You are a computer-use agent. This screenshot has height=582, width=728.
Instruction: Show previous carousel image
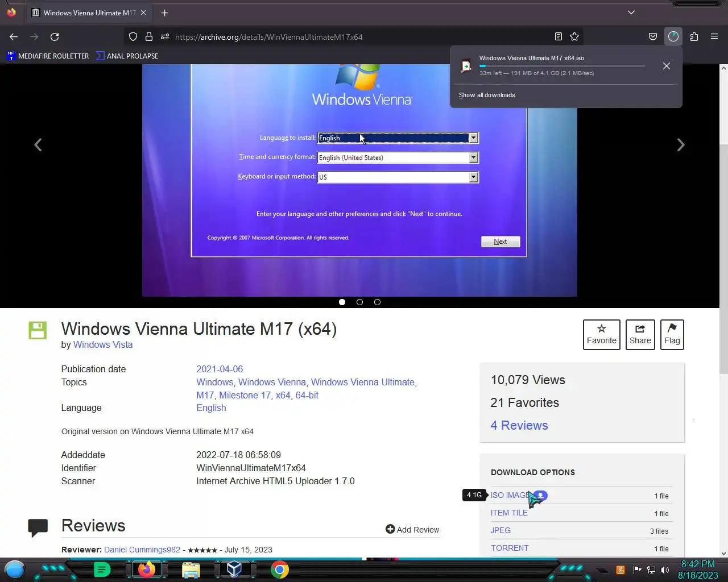click(x=38, y=145)
